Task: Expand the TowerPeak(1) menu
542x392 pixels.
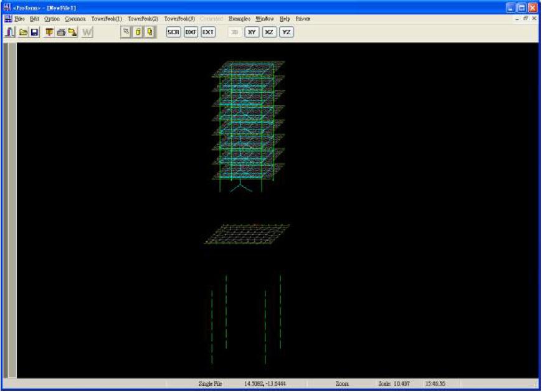Action: 107,19
